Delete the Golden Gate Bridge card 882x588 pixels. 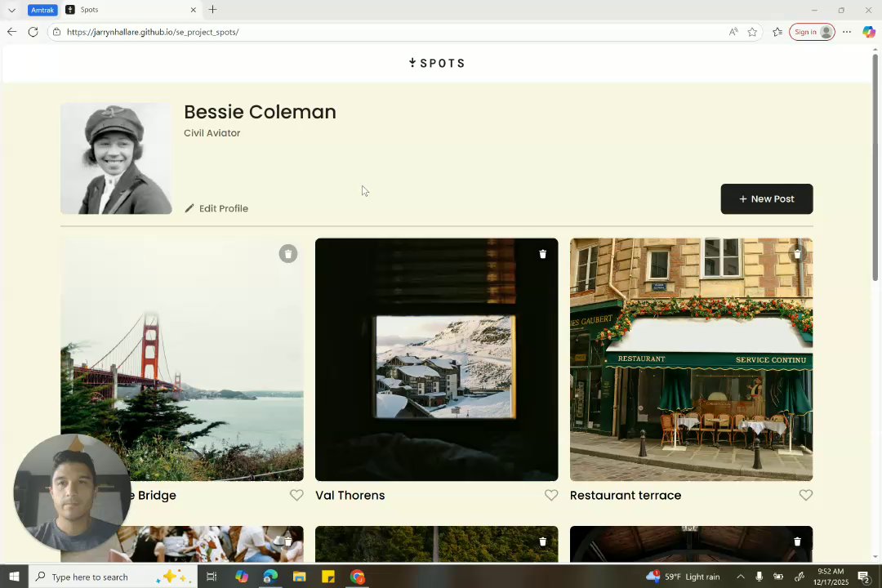[288, 254]
